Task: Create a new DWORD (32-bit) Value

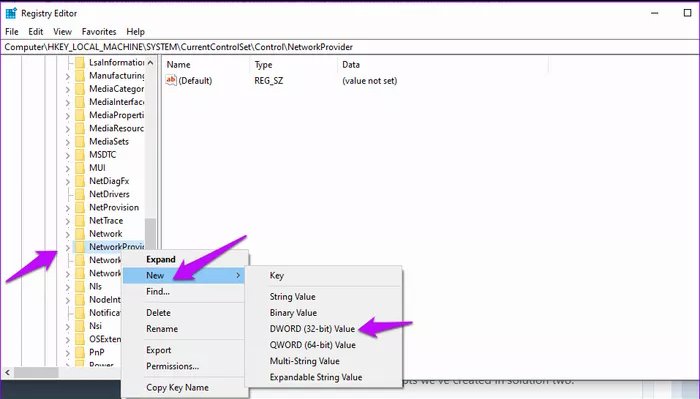Action: (x=324, y=329)
